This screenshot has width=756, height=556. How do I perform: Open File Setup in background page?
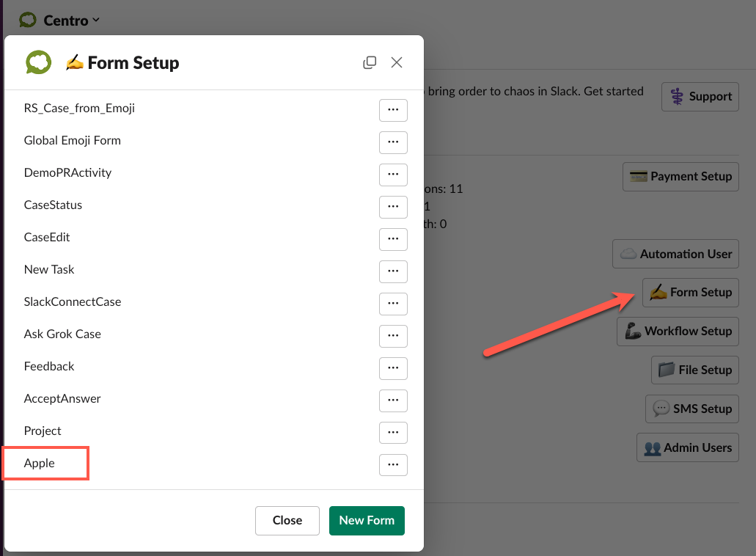point(694,370)
